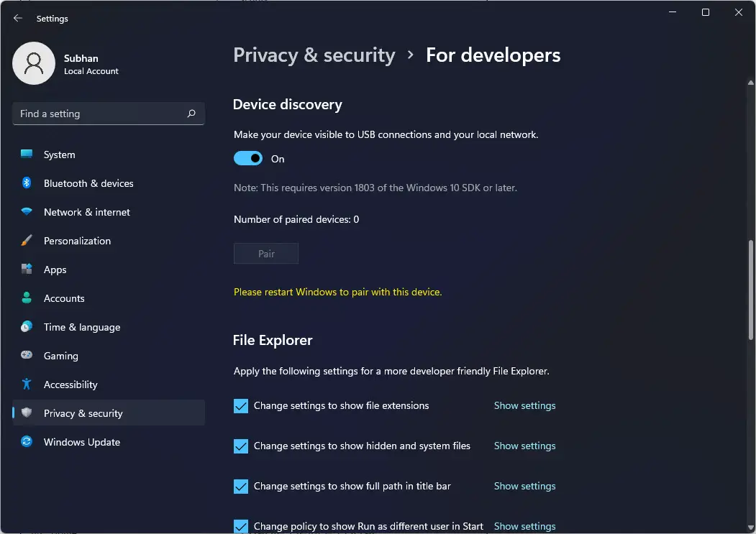The height and width of the screenshot is (534, 756).
Task: Select Personalization in sidebar
Action: [109, 241]
